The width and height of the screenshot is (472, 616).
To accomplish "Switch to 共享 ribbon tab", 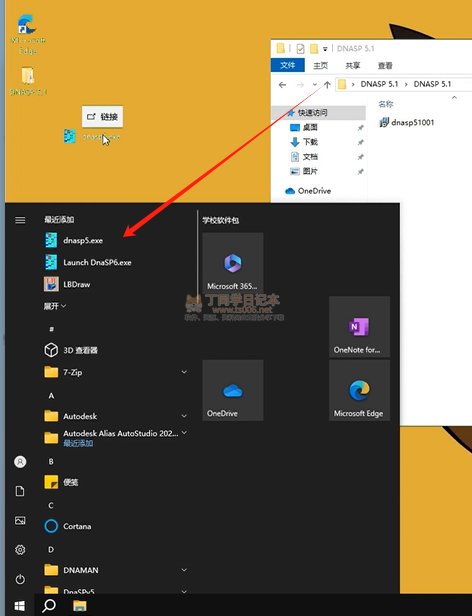I will [353, 66].
